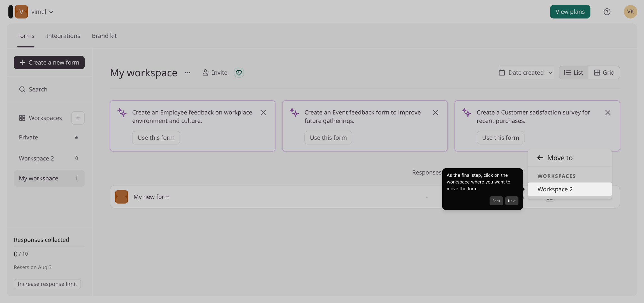Image resolution: width=644 pixels, height=303 pixels.
Task: Collapse the Private workspaces section
Action: coord(76,137)
